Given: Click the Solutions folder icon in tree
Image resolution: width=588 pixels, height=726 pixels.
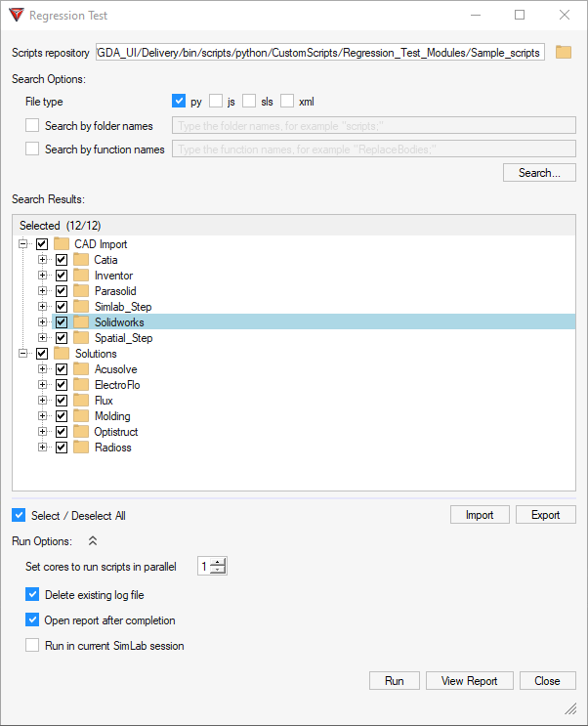Looking at the screenshot, I should (62, 354).
